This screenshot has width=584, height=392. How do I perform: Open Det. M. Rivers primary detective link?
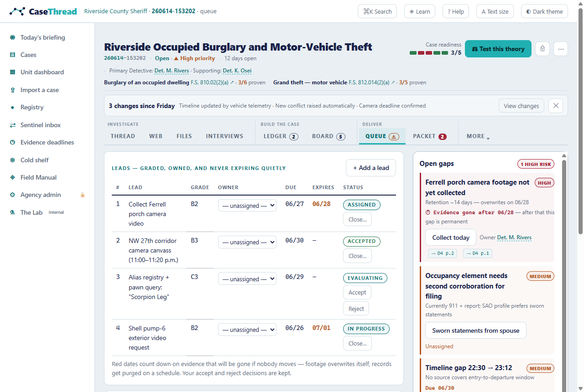click(172, 71)
